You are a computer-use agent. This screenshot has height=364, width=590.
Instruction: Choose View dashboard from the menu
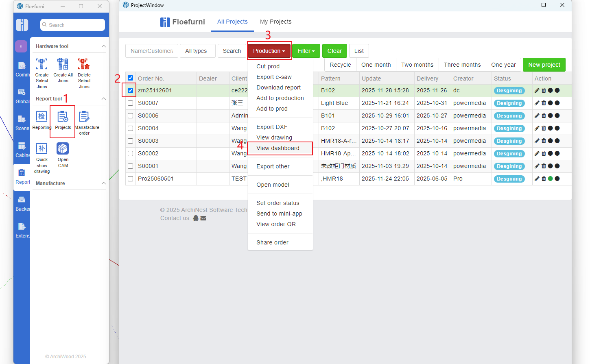(278, 148)
